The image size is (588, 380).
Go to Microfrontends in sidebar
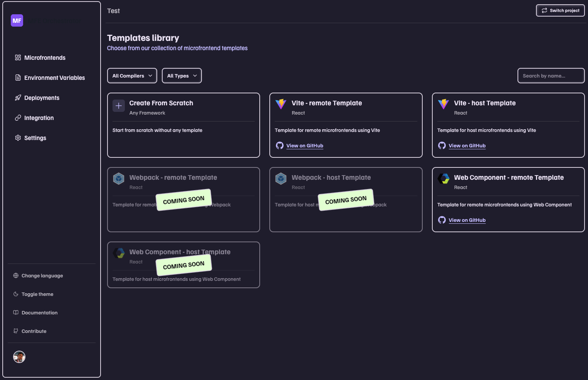coord(45,58)
